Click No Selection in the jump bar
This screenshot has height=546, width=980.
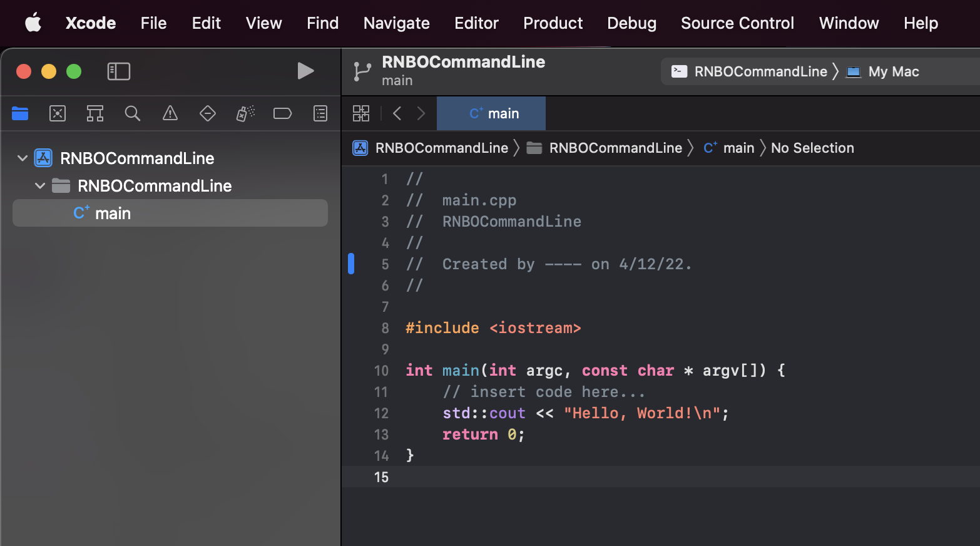[x=812, y=148]
